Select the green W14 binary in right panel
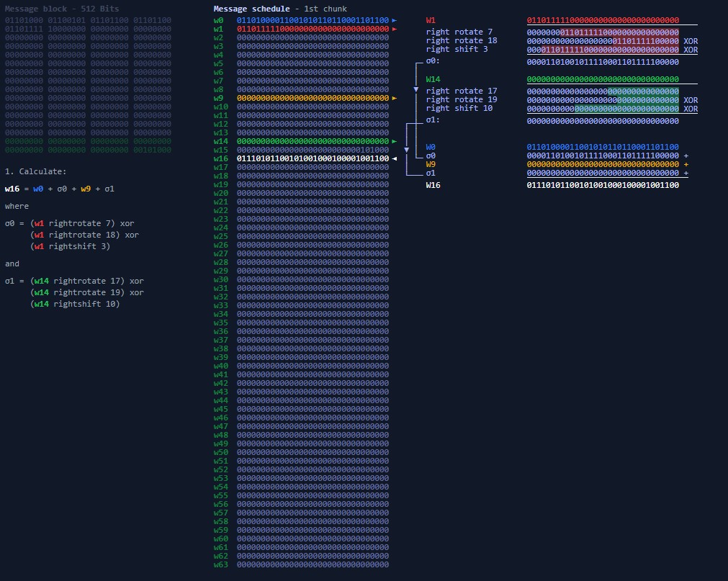 click(603, 79)
